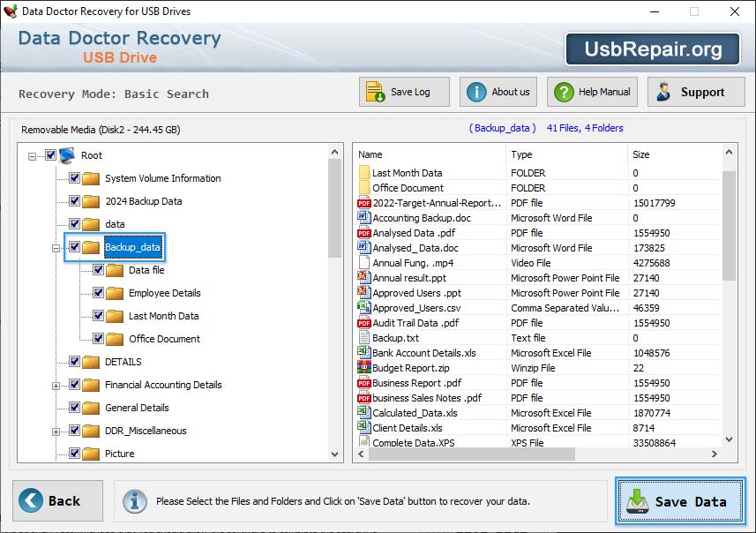The image size is (756, 533).
Task: Click the Save Log document icon
Action: (375, 92)
